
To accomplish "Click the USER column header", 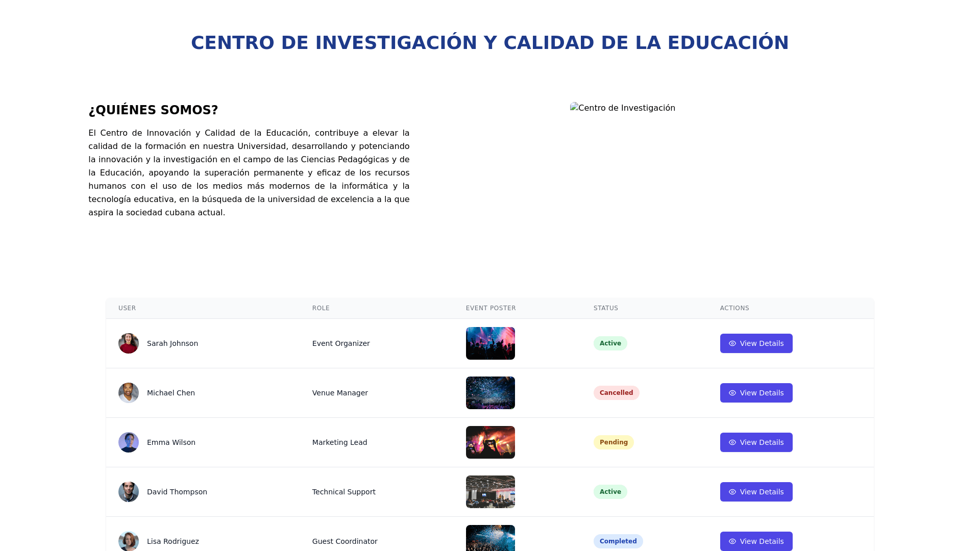I will pyautogui.click(x=127, y=308).
